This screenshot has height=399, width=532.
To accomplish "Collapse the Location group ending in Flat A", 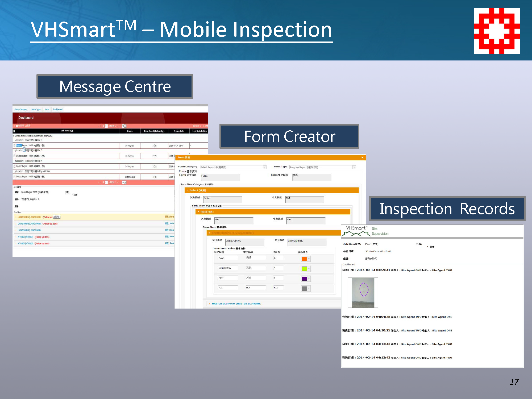I will [x=15, y=161].
